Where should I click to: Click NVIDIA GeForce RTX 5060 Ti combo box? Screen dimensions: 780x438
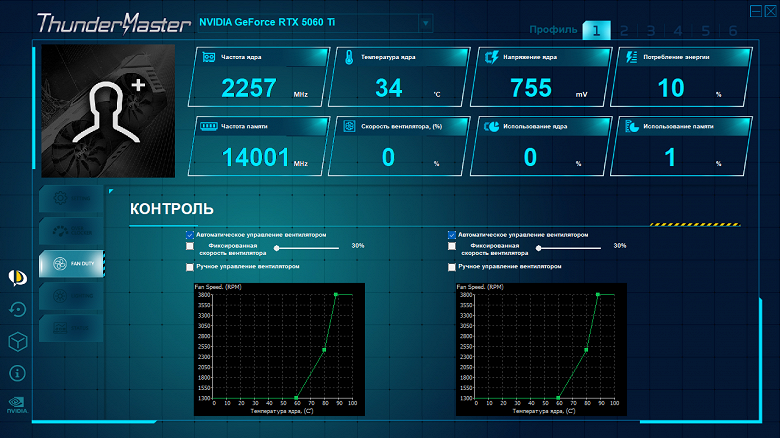pyautogui.click(x=314, y=23)
